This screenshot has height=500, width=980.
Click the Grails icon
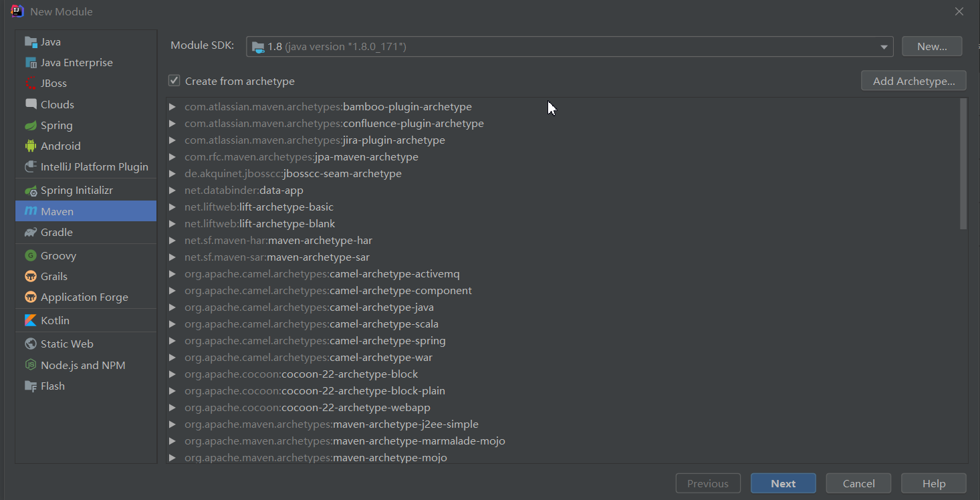[31, 277]
